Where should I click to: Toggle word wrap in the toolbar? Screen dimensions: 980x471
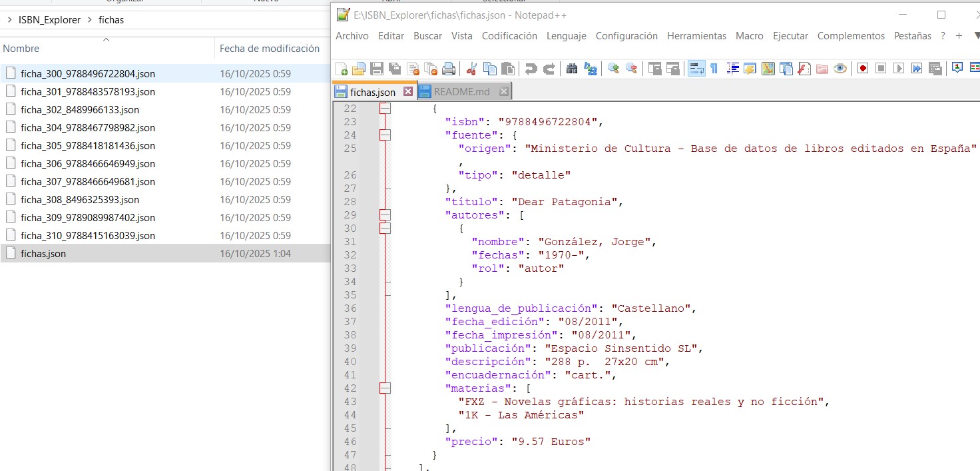696,68
